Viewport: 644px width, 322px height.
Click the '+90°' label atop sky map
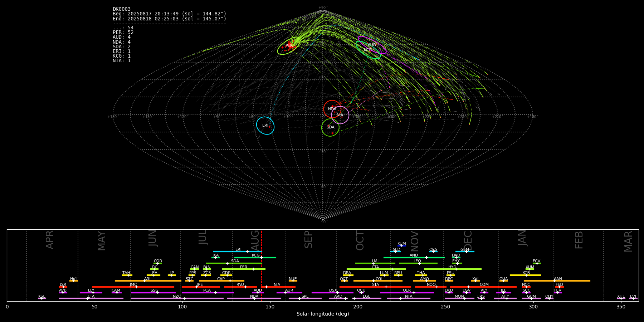coord(323,8)
